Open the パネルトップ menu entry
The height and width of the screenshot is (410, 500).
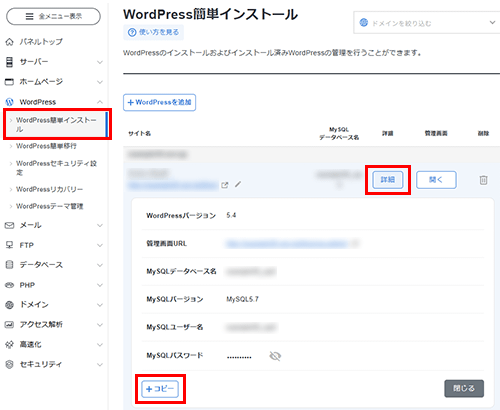tap(41, 42)
